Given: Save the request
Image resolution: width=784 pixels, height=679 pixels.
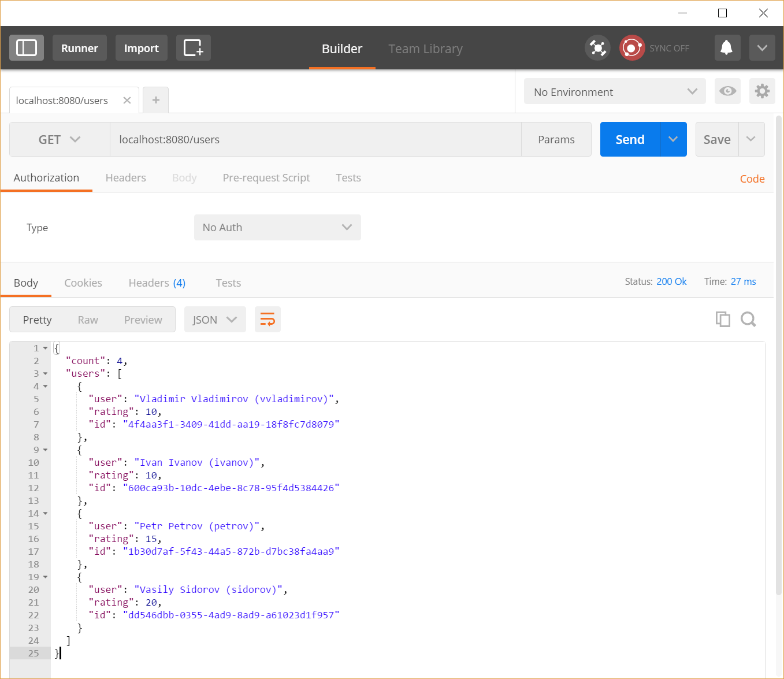Looking at the screenshot, I should coord(717,139).
